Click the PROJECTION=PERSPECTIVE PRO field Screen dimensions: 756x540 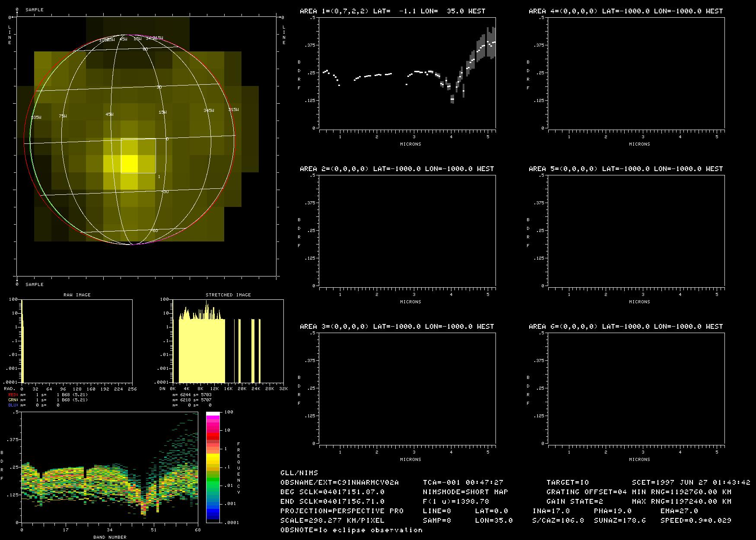[342, 511]
